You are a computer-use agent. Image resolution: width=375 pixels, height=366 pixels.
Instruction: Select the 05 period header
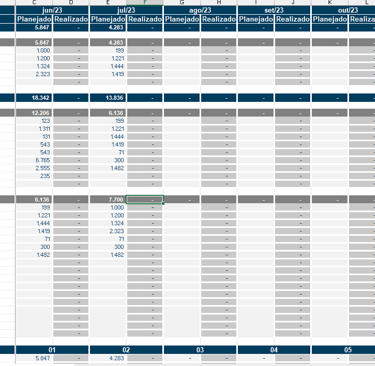[x=343, y=350]
